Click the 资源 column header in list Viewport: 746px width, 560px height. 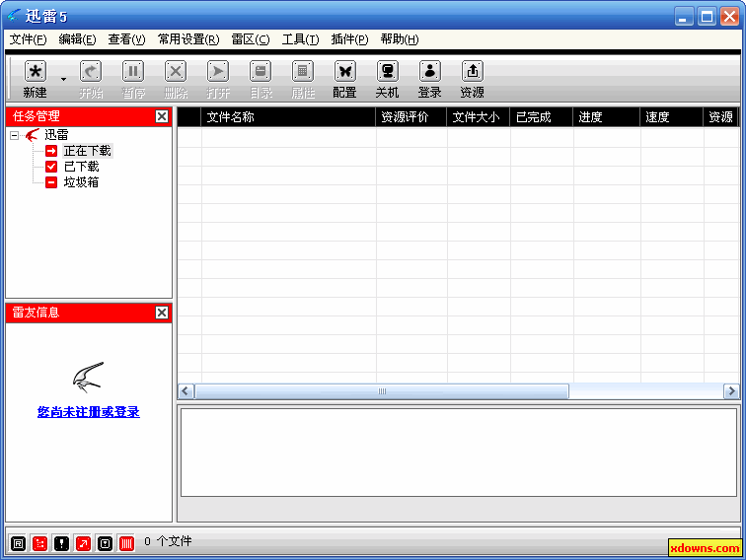721,117
